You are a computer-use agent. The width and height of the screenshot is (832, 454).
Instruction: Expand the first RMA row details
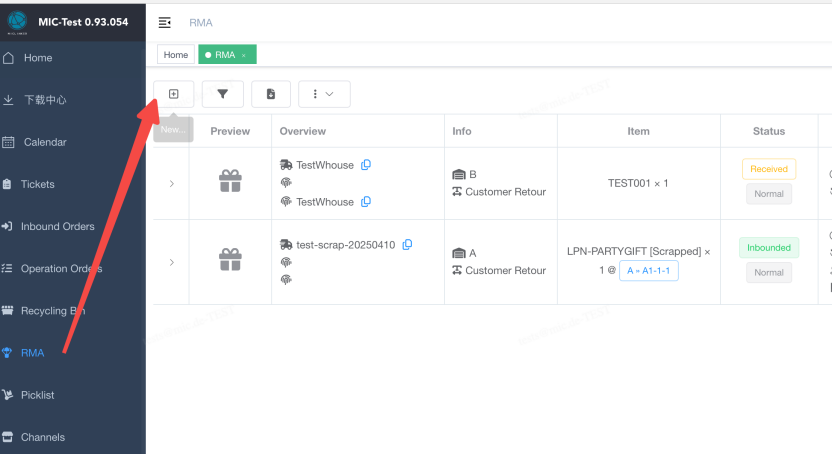tap(171, 183)
